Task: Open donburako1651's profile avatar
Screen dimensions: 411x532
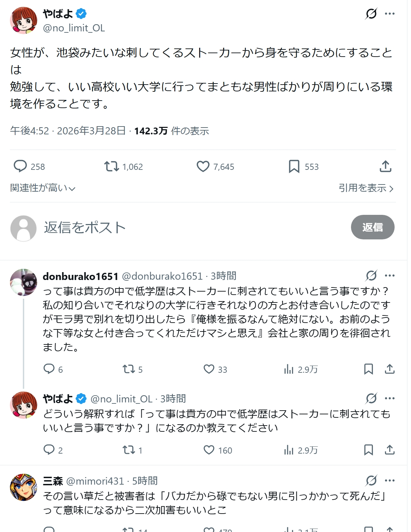Action: pos(24,282)
